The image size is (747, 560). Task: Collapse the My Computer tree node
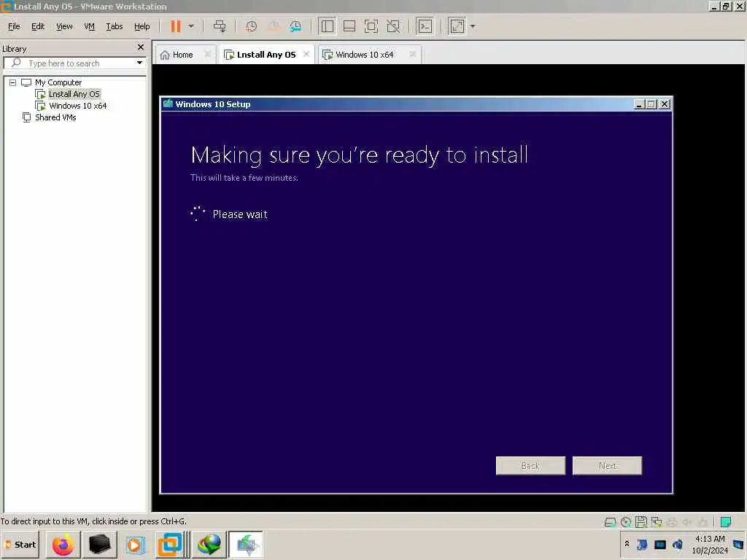click(x=13, y=82)
